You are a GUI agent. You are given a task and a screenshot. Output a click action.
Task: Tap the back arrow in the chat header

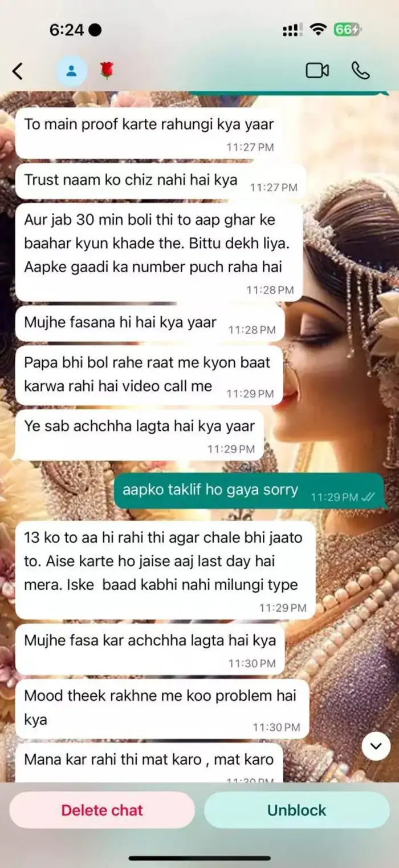click(x=18, y=71)
